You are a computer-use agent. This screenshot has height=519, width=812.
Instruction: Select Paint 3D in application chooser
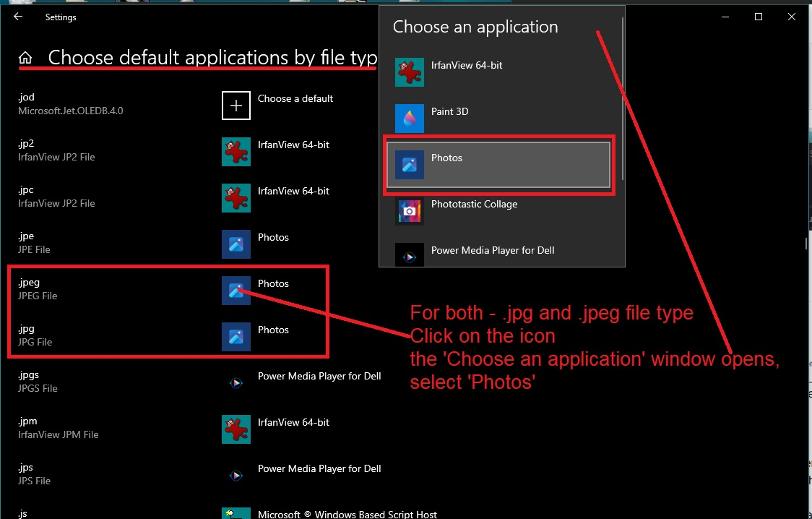coord(449,112)
